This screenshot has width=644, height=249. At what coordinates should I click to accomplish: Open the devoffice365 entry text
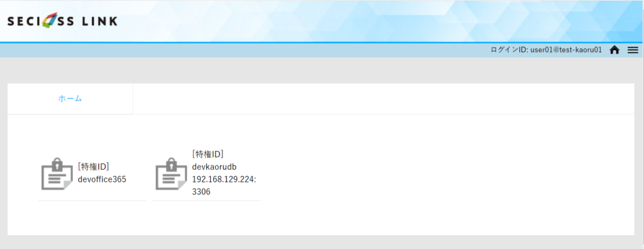point(102,180)
